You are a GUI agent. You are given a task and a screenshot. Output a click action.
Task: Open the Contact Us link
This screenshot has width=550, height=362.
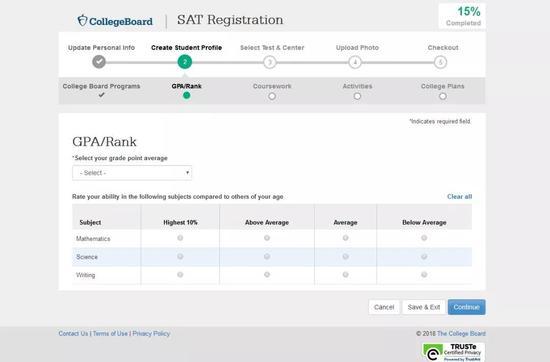click(x=73, y=334)
